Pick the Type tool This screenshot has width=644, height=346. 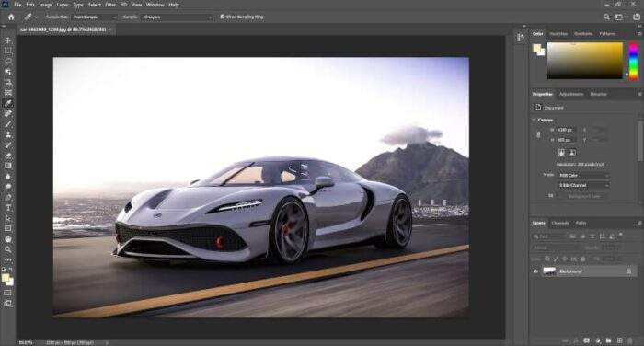(7, 208)
